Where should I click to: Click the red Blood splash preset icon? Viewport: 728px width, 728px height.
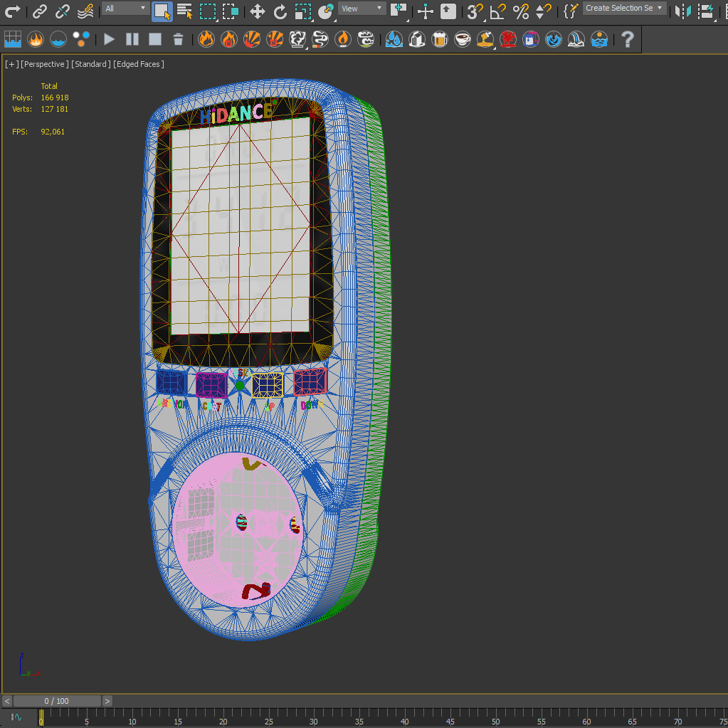pos(508,39)
